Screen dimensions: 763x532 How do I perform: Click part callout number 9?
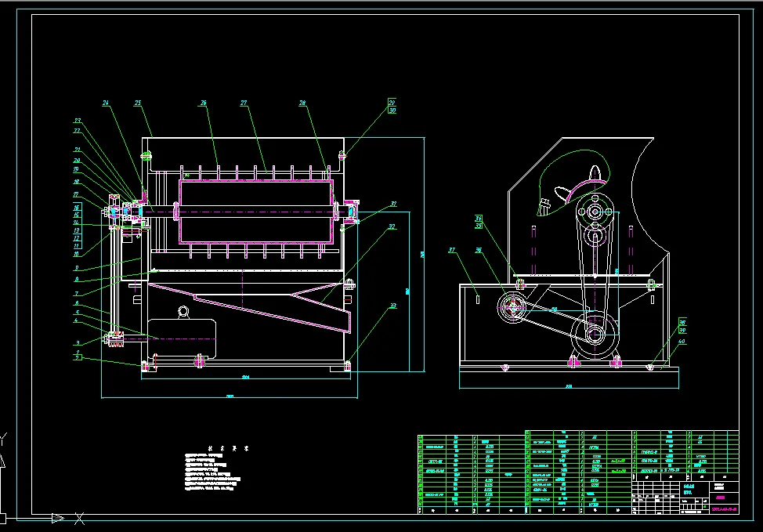77,268
